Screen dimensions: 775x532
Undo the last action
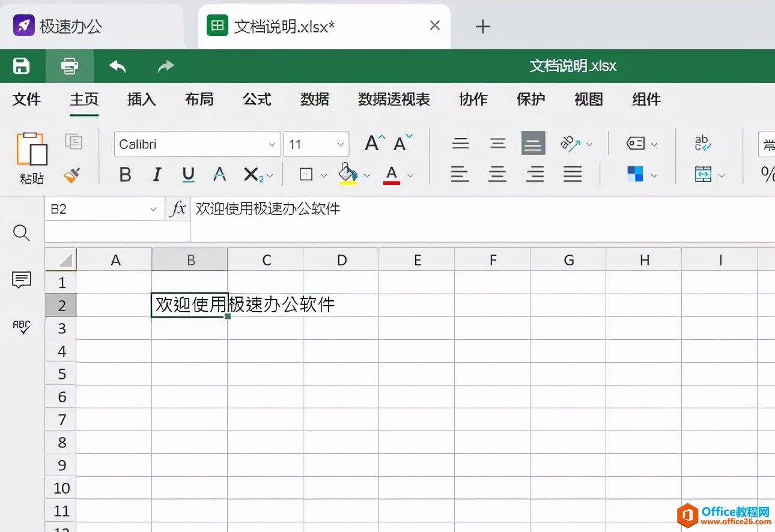[x=118, y=66]
